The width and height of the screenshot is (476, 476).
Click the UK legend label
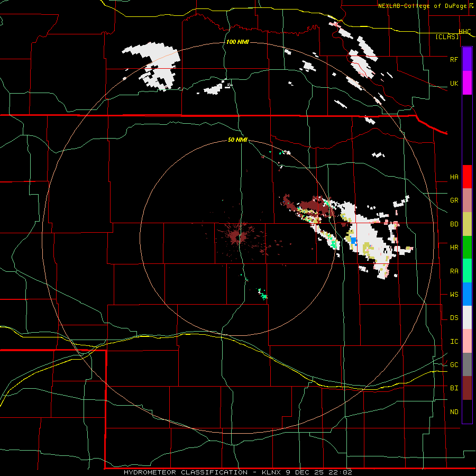click(454, 83)
